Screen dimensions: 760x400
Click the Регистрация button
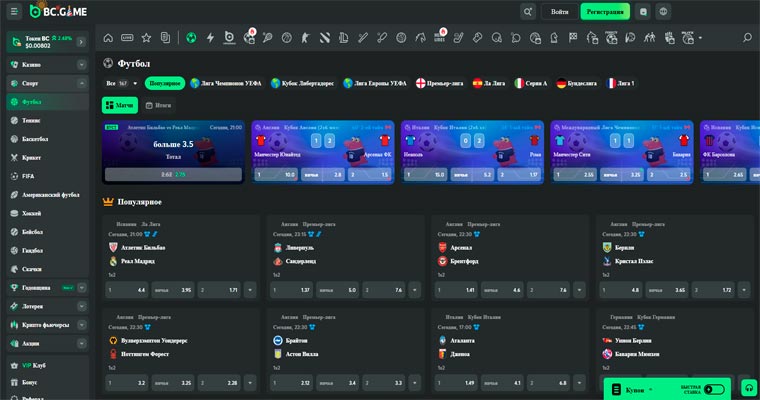[x=605, y=12]
